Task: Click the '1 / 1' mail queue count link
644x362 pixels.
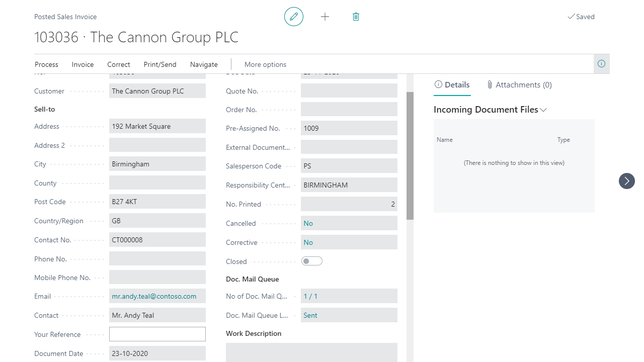Action: point(310,296)
